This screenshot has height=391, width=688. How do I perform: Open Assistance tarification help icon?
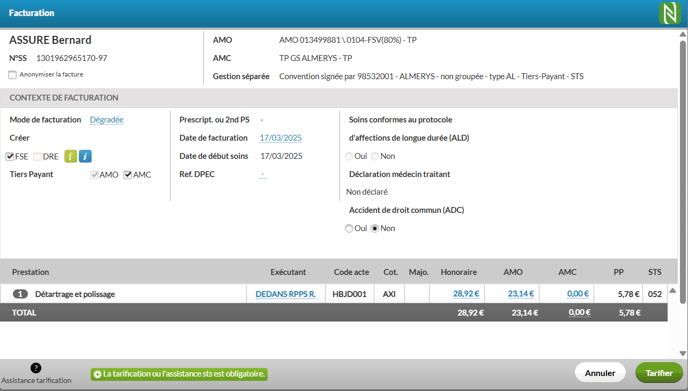point(36,368)
